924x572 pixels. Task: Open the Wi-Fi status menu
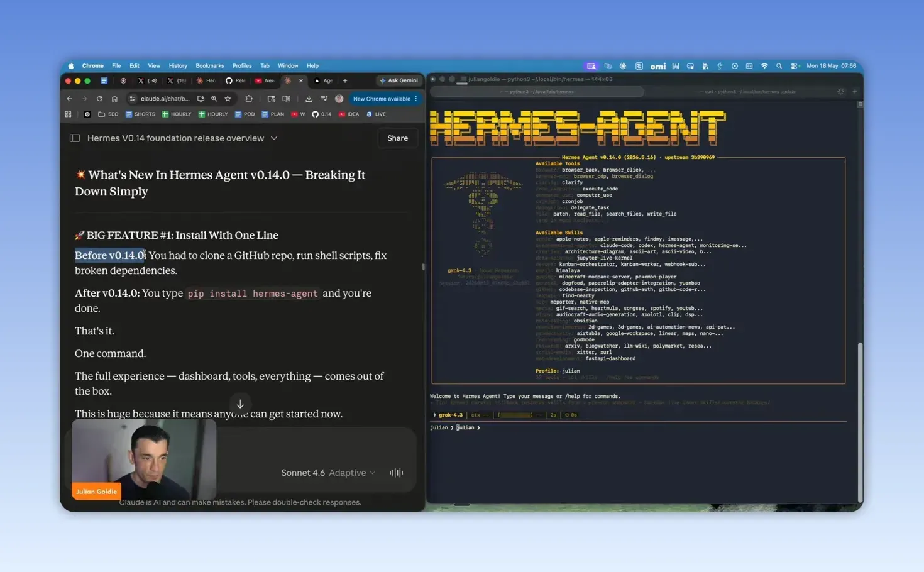click(764, 66)
